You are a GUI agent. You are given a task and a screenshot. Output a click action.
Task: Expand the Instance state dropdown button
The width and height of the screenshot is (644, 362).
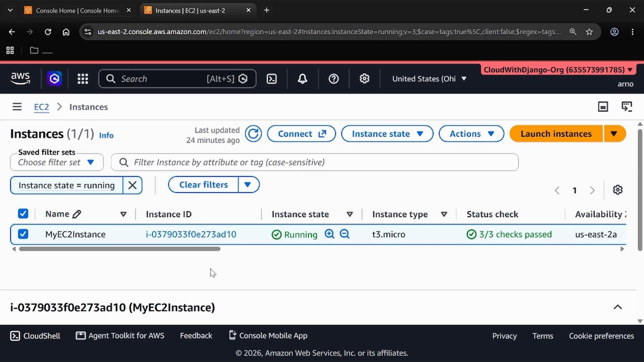[x=387, y=134]
